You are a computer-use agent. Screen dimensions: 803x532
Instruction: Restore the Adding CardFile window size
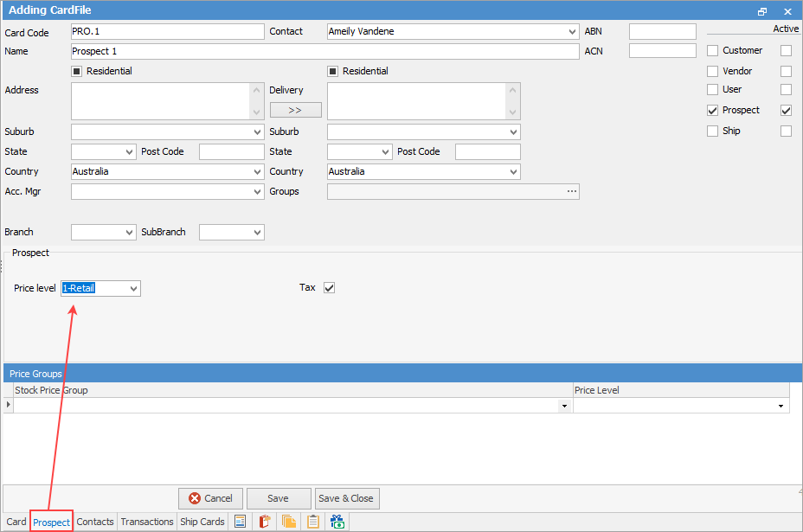[x=762, y=11]
